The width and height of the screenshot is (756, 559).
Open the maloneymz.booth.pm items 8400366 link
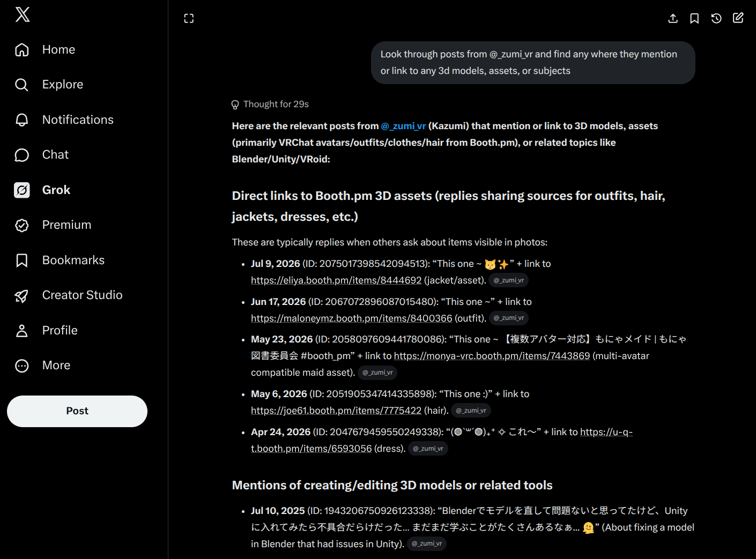(x=352, y=318)
